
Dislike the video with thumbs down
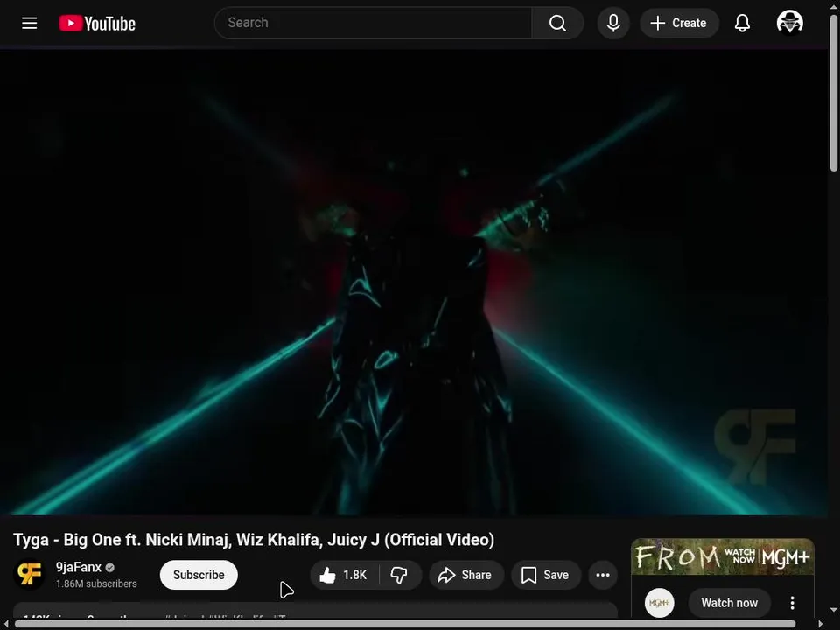[x=399, y=575]
